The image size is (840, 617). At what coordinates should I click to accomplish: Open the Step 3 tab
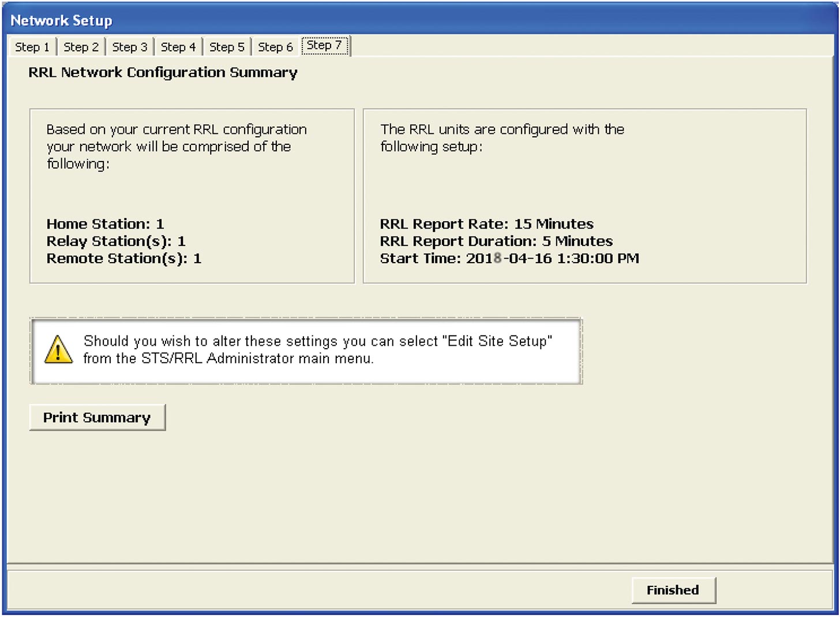point(129,46)
